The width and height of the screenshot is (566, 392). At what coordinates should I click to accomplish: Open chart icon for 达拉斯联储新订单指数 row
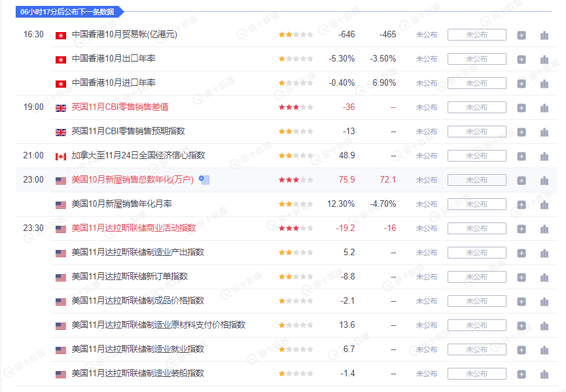click(x=544, y=277)
